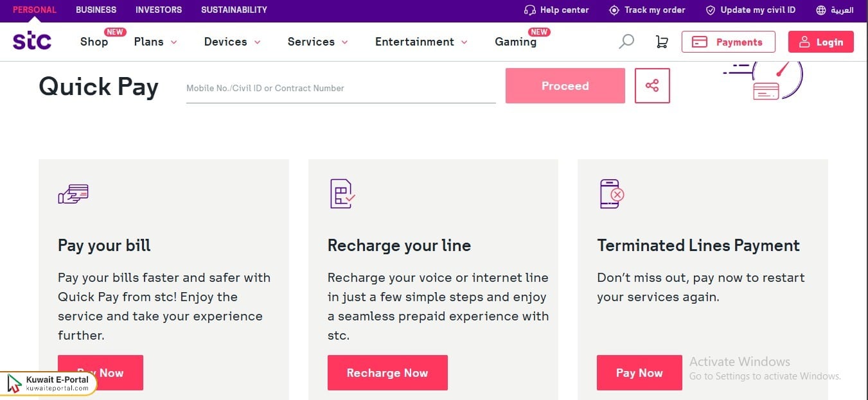
Task: Click the share icon beside Proceed
Action: click(652, 85)
